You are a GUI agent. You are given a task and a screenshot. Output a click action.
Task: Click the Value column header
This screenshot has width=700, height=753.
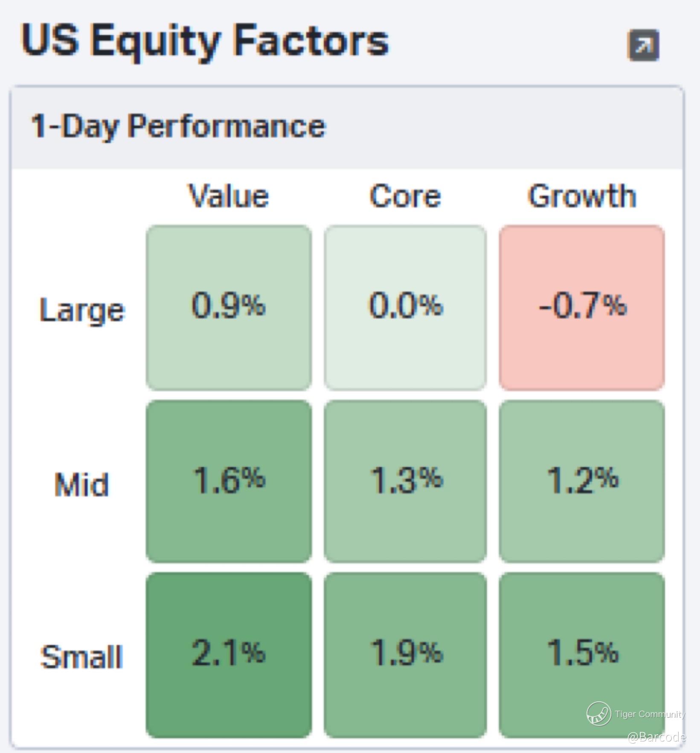(x=229, y=196)
